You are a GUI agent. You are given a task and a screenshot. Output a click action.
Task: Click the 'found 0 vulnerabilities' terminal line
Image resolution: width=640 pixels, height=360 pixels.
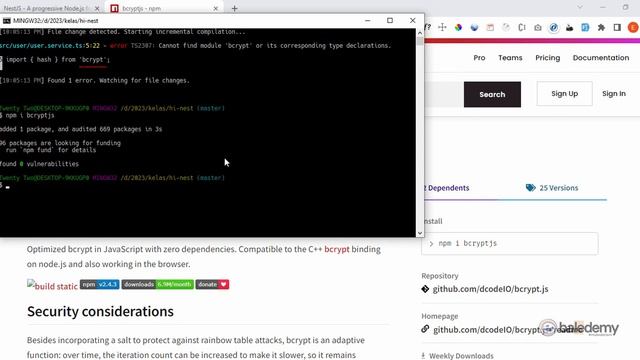39,164
